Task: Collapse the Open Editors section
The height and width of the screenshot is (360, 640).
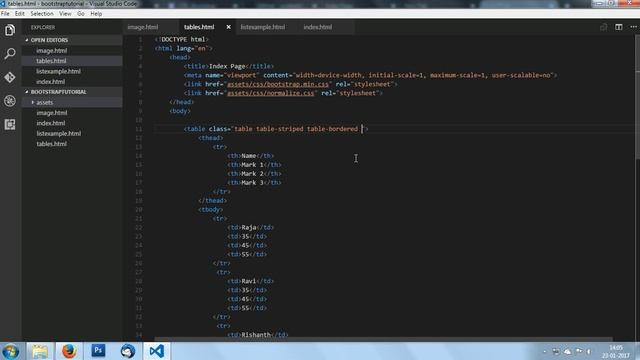Action: click(x=72, y=40)
